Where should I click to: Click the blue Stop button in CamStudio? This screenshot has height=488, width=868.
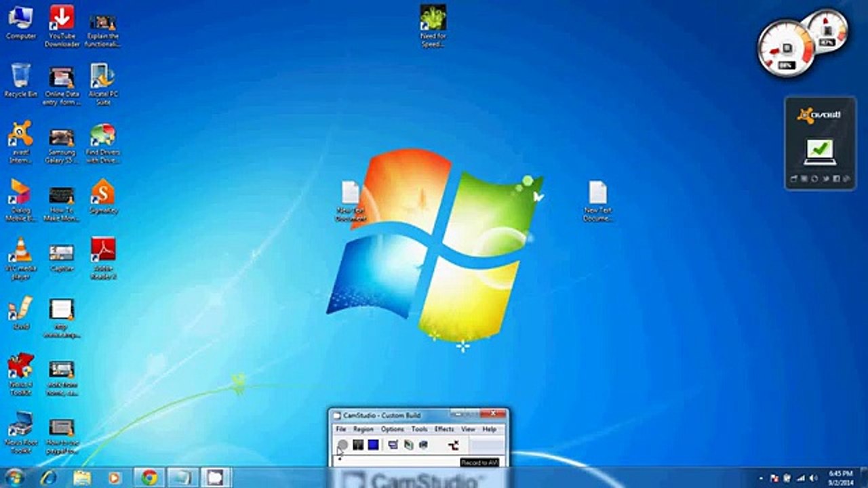373,445
